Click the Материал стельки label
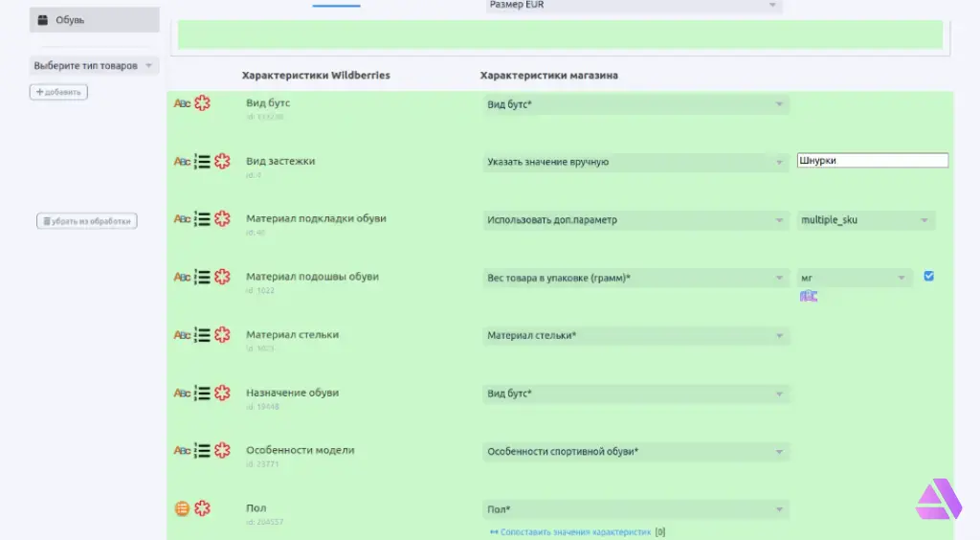Image resolution: width=980 pixels, height=540 pixels. (293, 335)
